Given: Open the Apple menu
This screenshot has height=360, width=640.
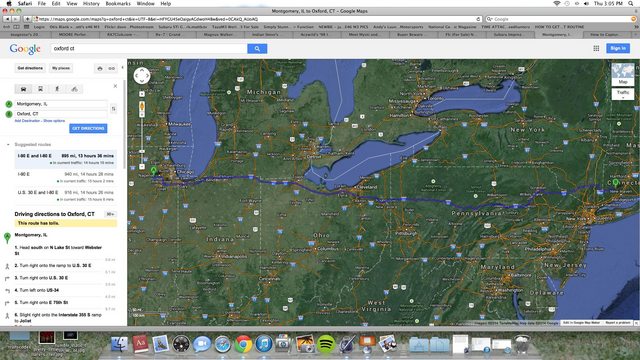Looking at the screenshot, I should [x=9, y=3].
